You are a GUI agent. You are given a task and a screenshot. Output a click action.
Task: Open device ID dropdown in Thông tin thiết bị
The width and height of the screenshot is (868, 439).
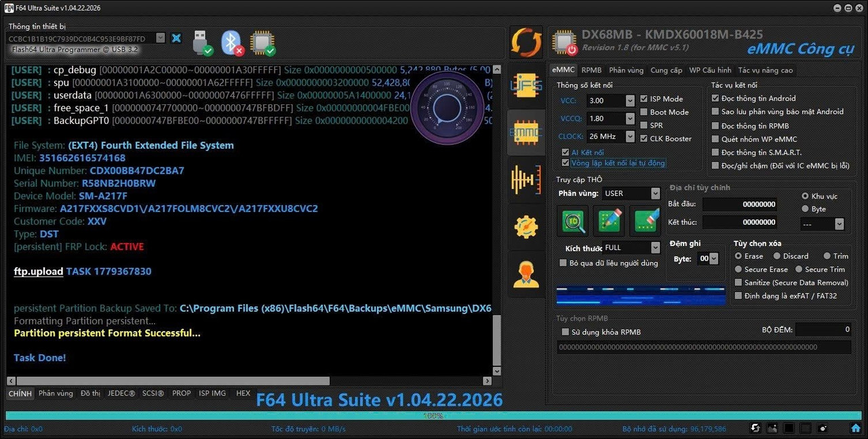pos(160,38)
